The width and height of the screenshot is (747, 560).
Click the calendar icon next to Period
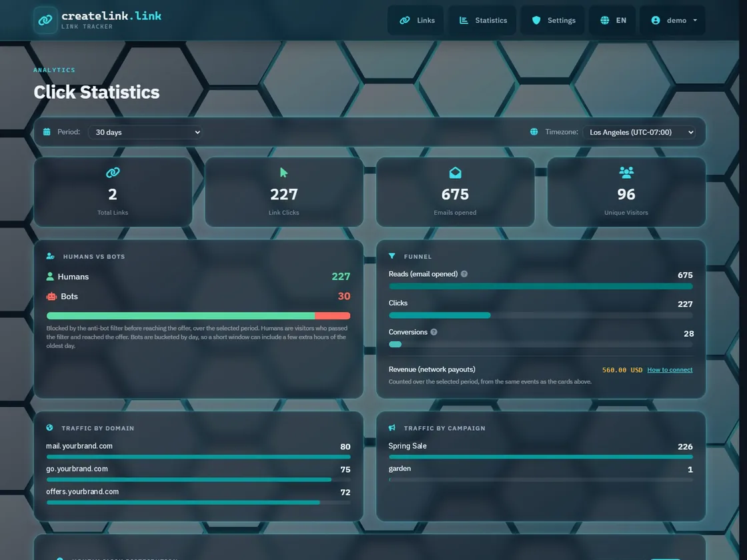point(47,132)
